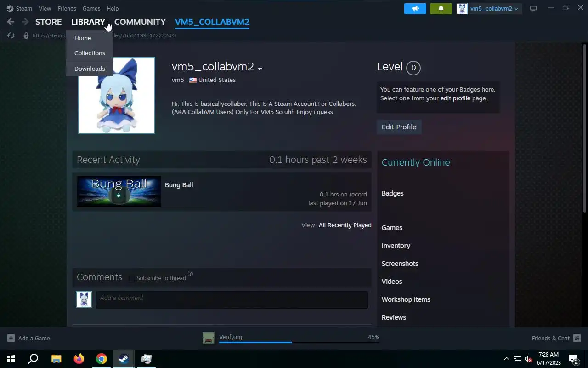The width and height of the screenshot is (588, 368).
Task: Go forward with the forward arrow
Action: click(x=25, y=22)
